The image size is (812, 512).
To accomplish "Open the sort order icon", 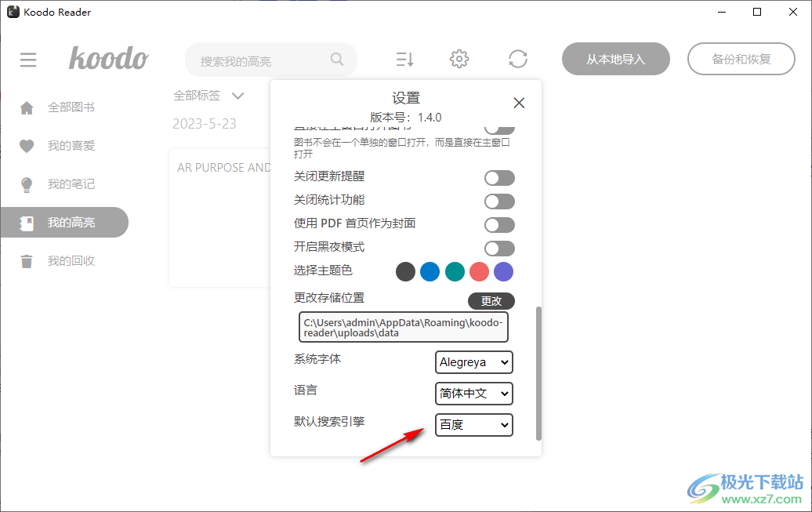I will [x=405, y=59].
